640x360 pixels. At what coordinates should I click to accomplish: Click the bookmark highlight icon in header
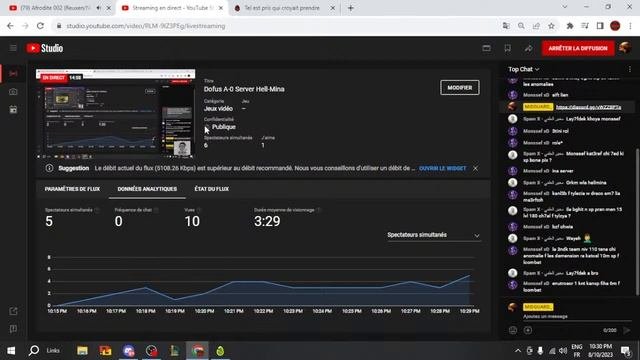(x=507, y=48)
